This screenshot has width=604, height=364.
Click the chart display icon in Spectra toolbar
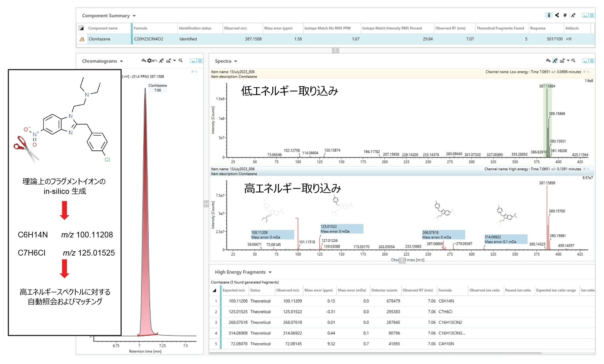coord(562,61)
